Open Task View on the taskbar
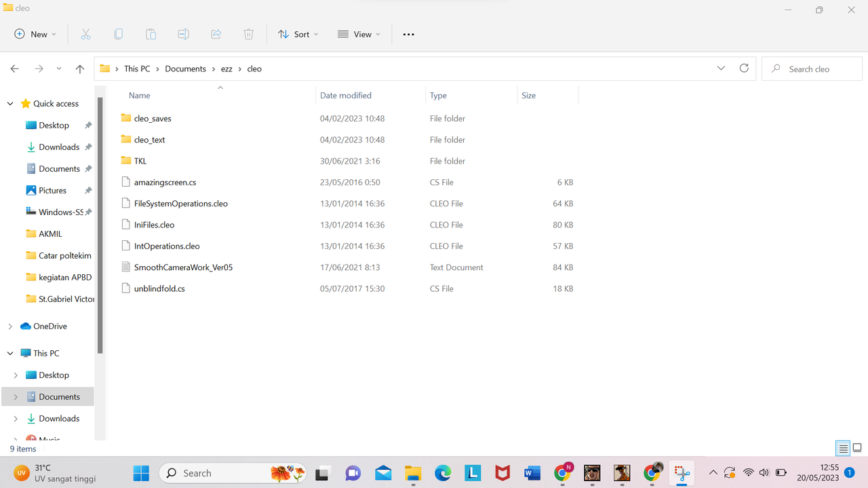Image resolution: width=868 pixels, height=488 pixels. pos(322,472)
